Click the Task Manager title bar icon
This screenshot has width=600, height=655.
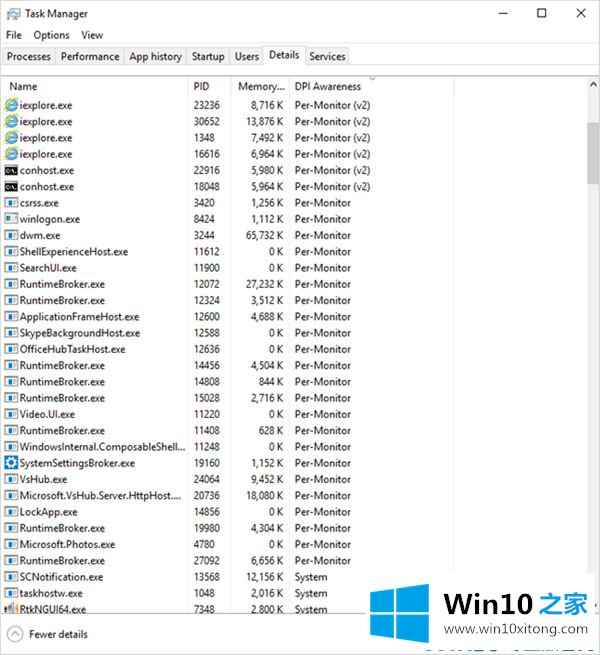[13, 14]
